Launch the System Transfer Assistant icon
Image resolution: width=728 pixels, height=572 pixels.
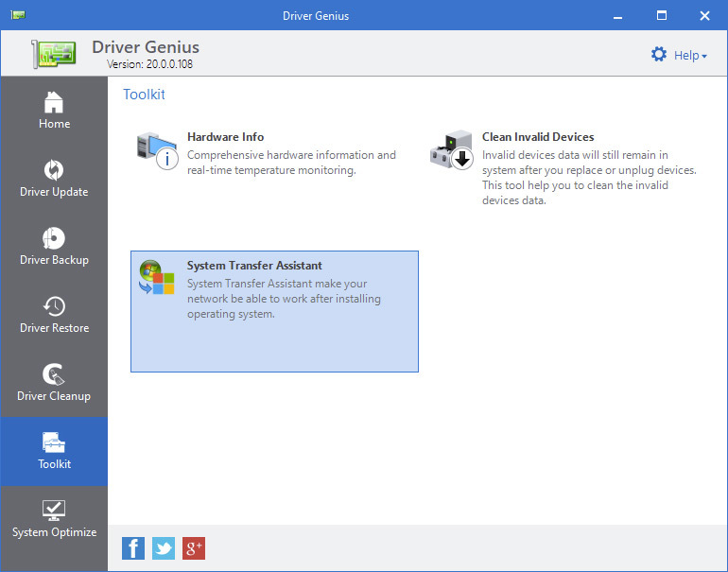click(156, 277)
